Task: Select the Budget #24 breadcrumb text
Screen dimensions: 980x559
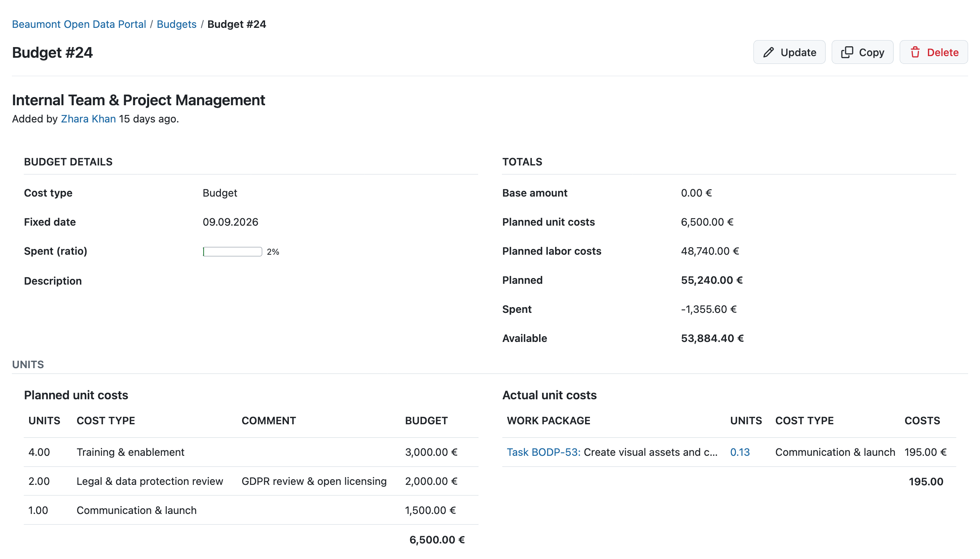Action: (237, 24)
